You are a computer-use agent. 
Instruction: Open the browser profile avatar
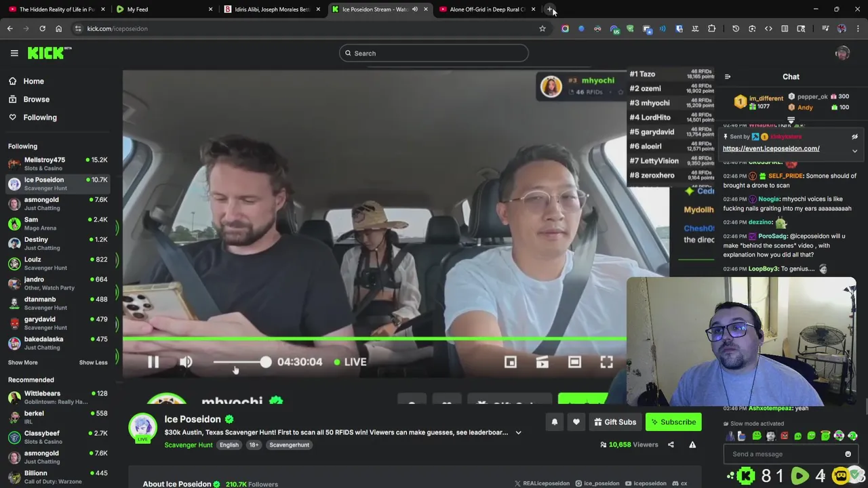pos(842,28)
